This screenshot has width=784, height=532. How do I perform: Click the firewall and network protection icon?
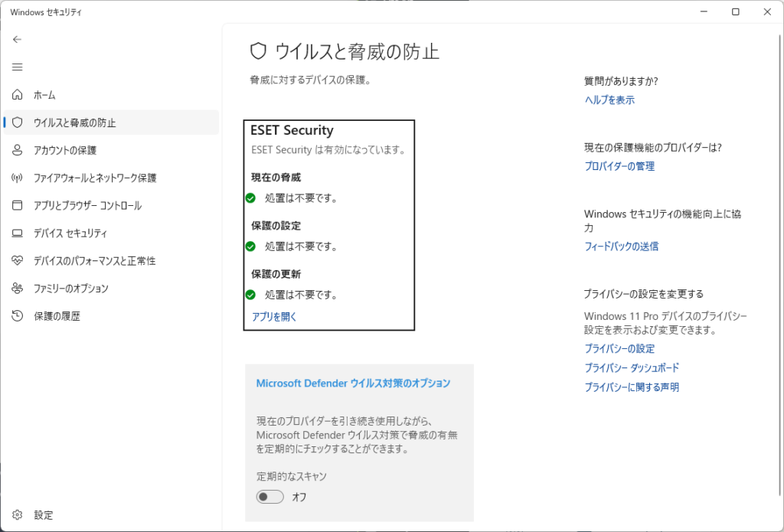point(17,178)
